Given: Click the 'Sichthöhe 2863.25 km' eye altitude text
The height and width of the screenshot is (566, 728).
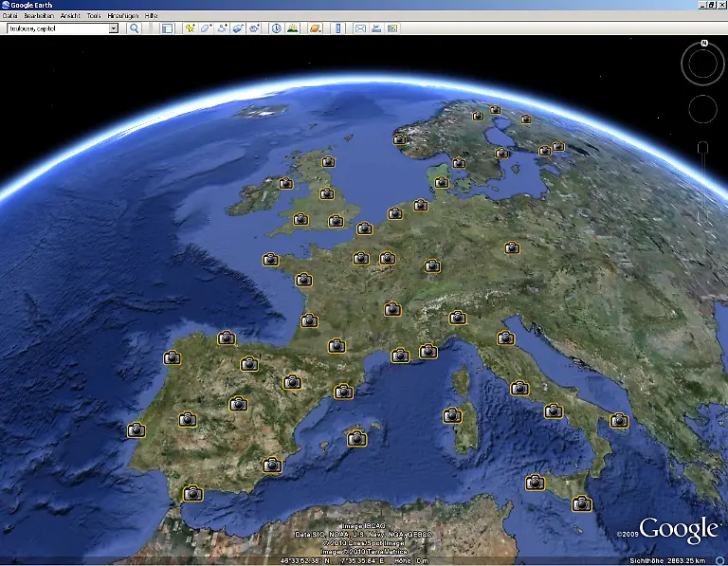Looking at the screenshot, I should (x=667, y=561).
